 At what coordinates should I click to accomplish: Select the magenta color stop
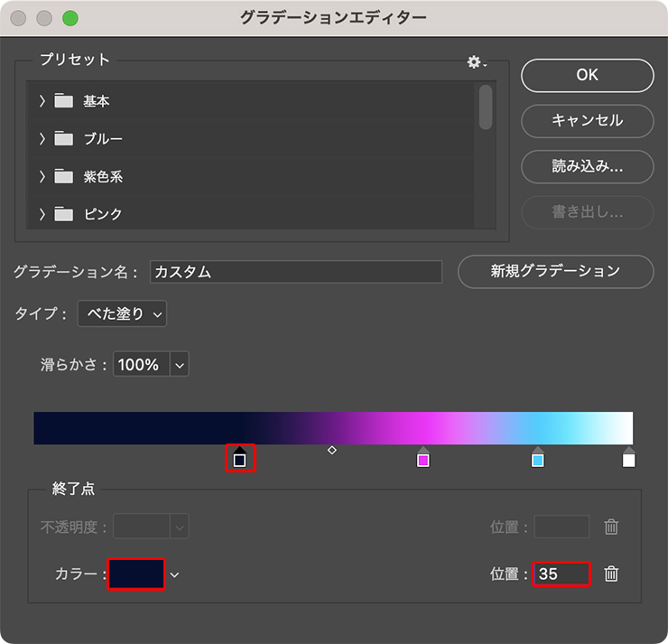pos(423,457)
